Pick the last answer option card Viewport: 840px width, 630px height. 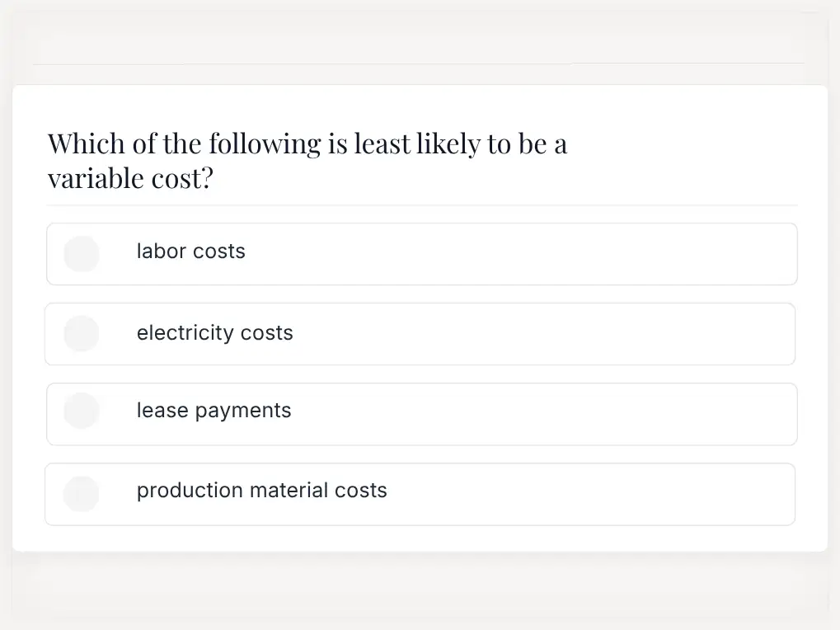(x=420, y=494)
